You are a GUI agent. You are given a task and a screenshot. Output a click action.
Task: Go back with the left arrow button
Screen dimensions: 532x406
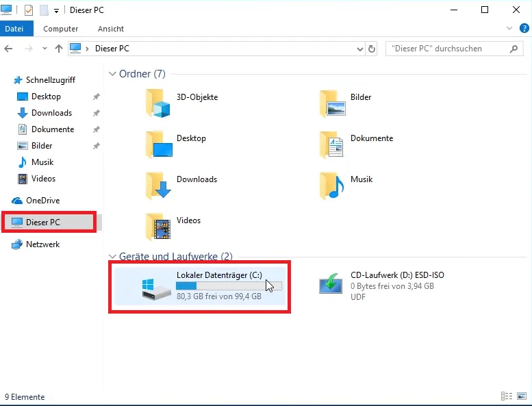(8, 49)
